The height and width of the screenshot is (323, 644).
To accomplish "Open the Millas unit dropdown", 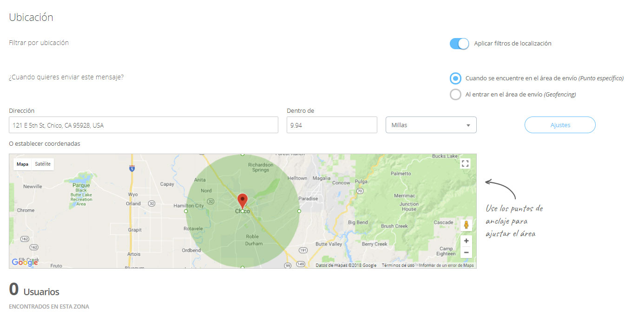I will coord(431,125).
